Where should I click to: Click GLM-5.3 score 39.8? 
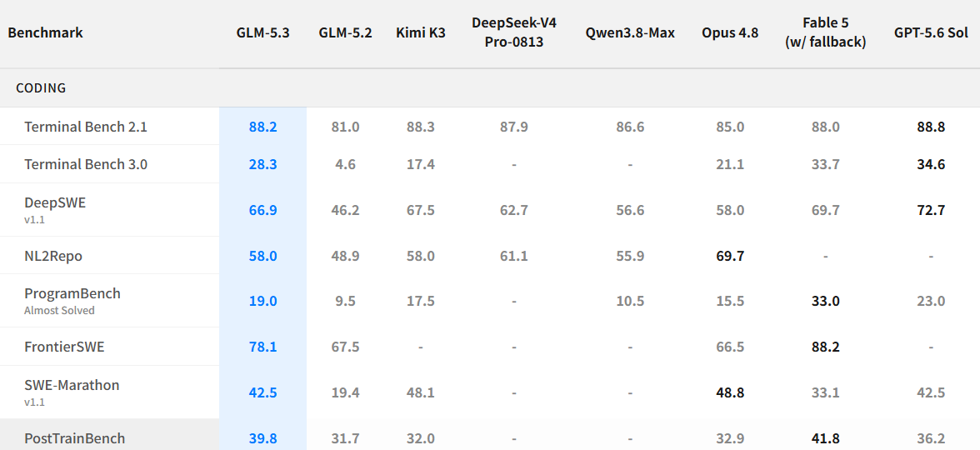pyautogui.click(x=262, y=438)
